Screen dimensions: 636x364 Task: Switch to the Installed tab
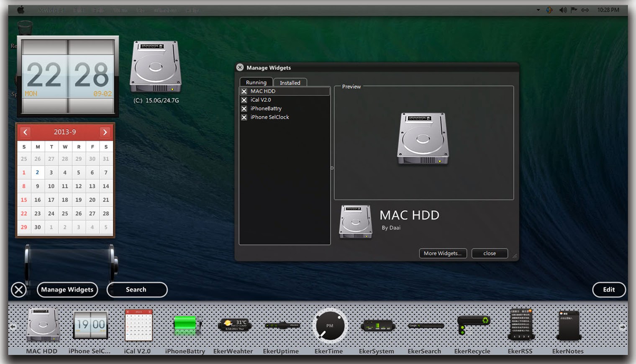tap(290, 83)
